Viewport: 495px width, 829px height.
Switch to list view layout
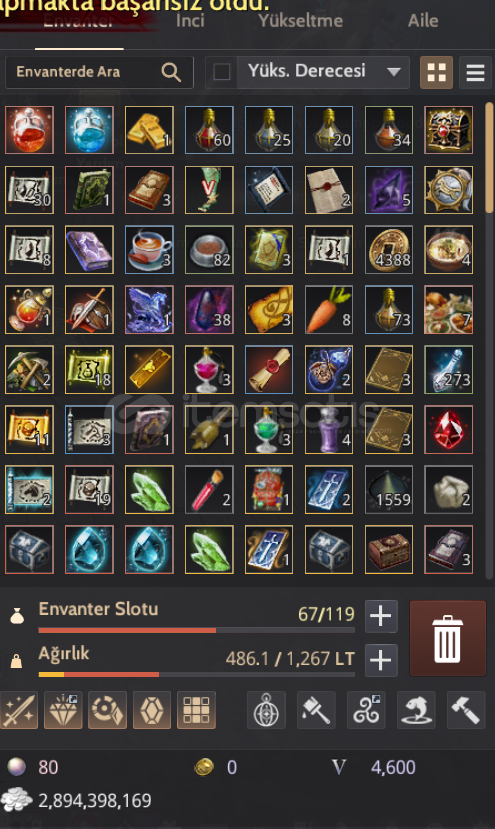[x=475, y=72]
